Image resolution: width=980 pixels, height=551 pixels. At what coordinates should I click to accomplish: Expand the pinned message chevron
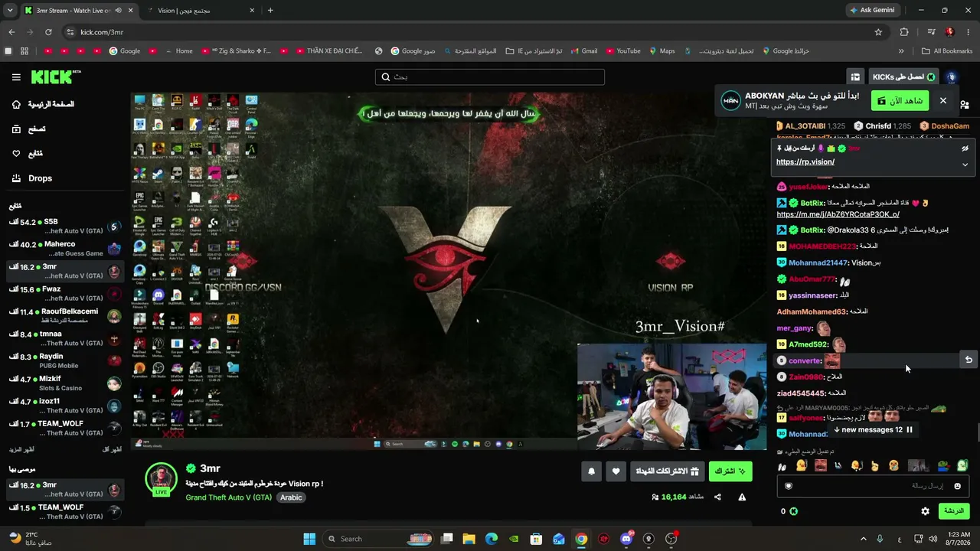(x=965, y=165)
